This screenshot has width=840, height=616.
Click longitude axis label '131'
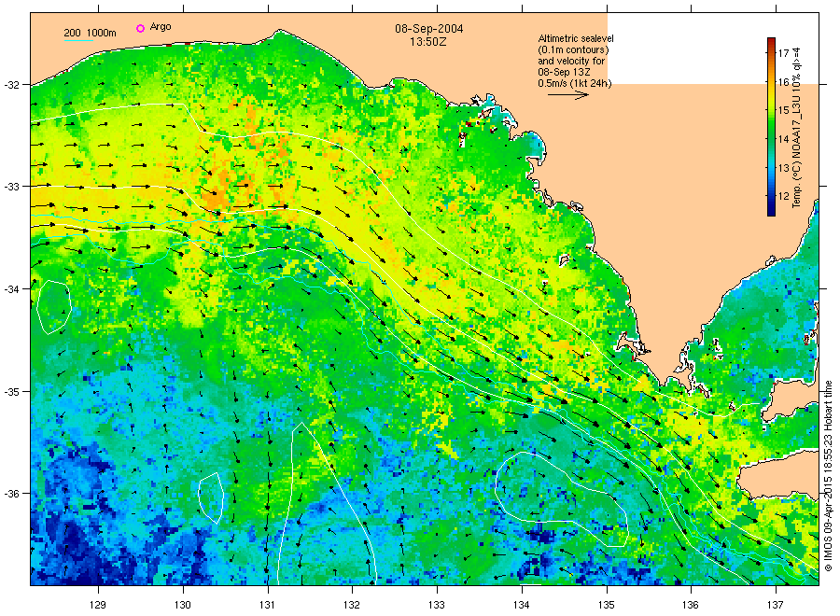[267, 606]
